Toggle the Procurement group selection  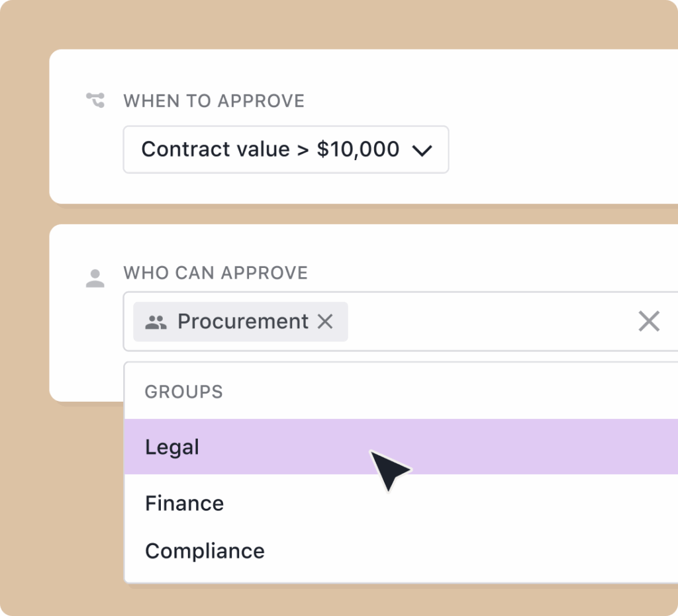[242, 322]
